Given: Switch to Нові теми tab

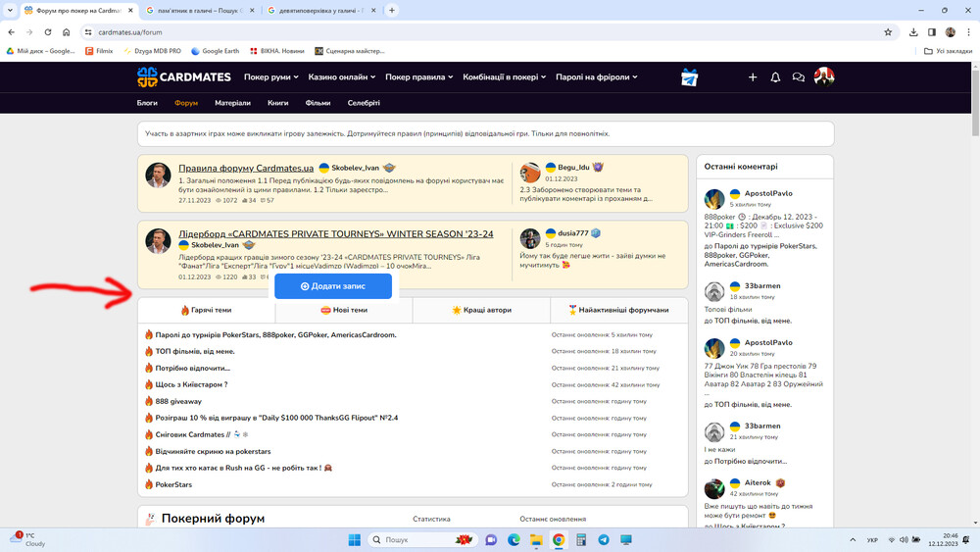Looking at the screenshot, I should pyautogui.click(x=344, y=310).
